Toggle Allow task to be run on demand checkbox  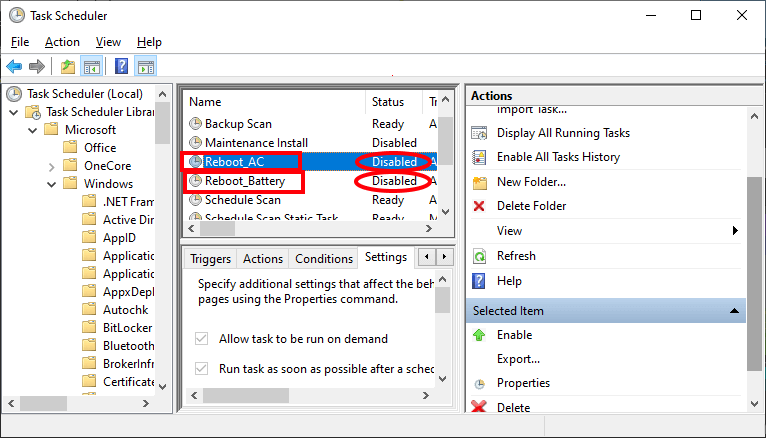(201, 338)
